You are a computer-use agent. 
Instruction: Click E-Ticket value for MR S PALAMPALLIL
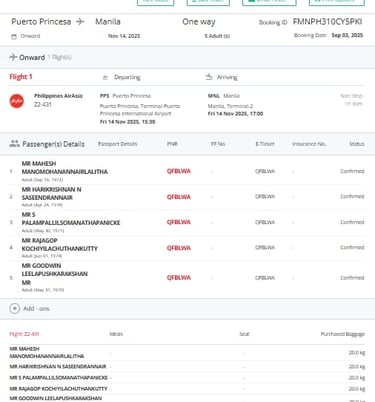[x=265, y=222]
